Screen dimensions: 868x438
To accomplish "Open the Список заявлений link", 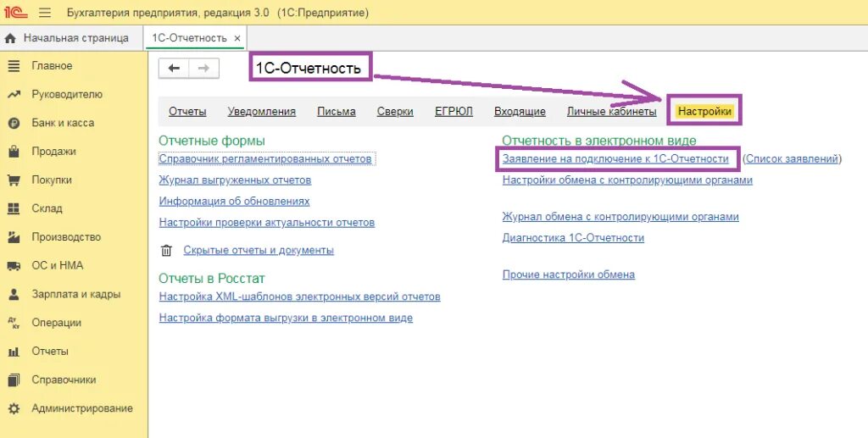I will pyautogui.click(x=793, y=159).
